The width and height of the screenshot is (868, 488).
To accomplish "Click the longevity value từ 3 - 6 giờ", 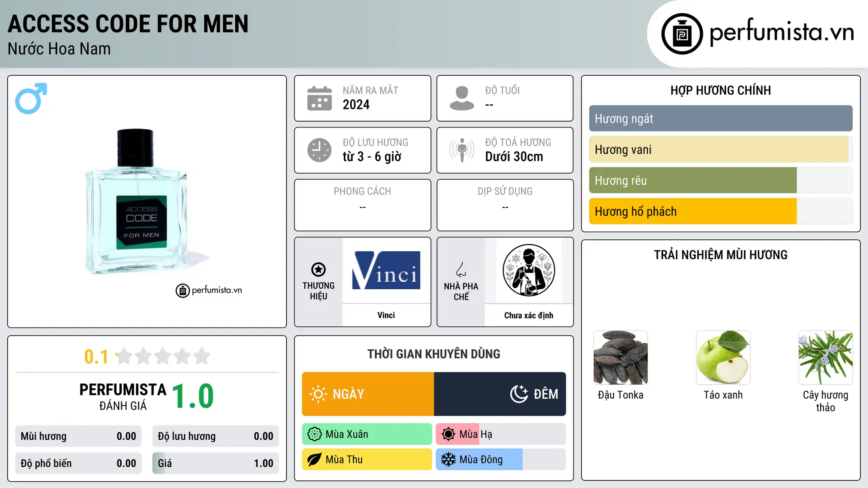I will pos(372,157).
